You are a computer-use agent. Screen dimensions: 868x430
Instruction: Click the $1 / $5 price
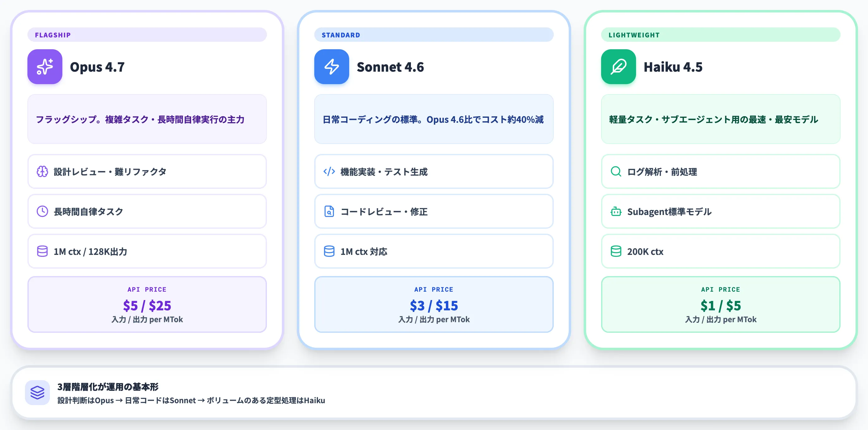point(721,305)
